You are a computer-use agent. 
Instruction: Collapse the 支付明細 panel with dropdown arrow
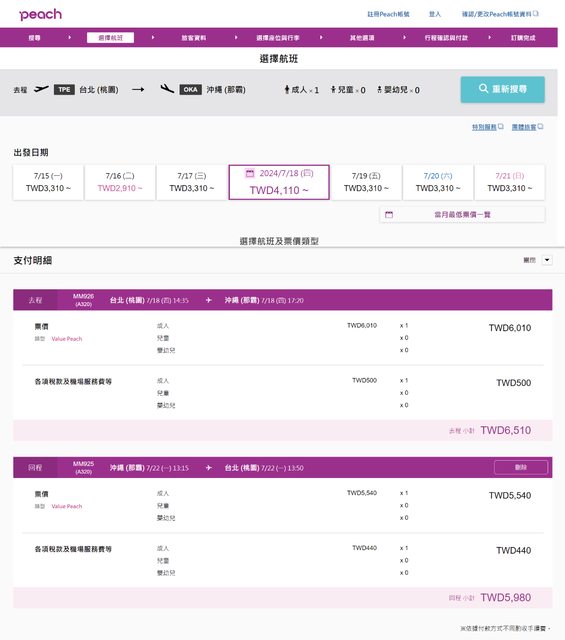(x=547, y=260)
